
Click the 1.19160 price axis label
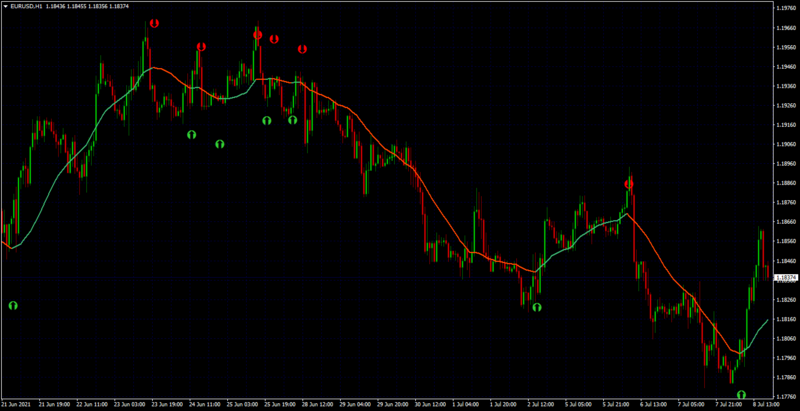786,125
